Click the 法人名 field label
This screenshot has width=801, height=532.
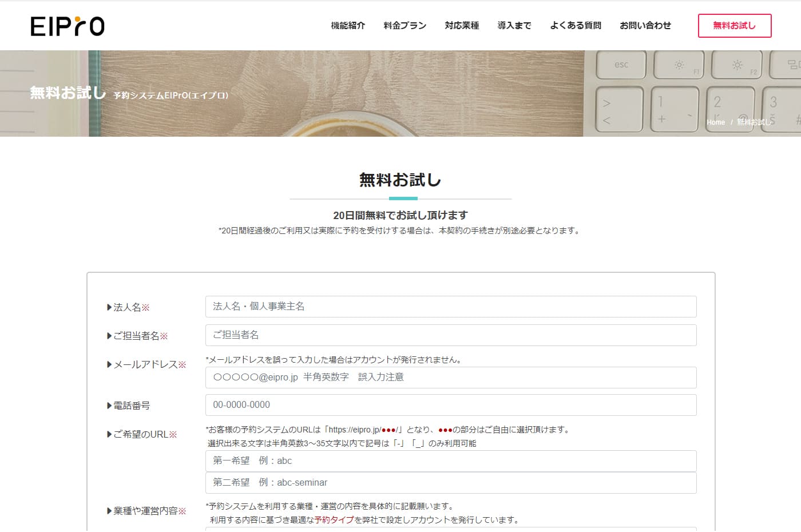click(x=127, y=308)
